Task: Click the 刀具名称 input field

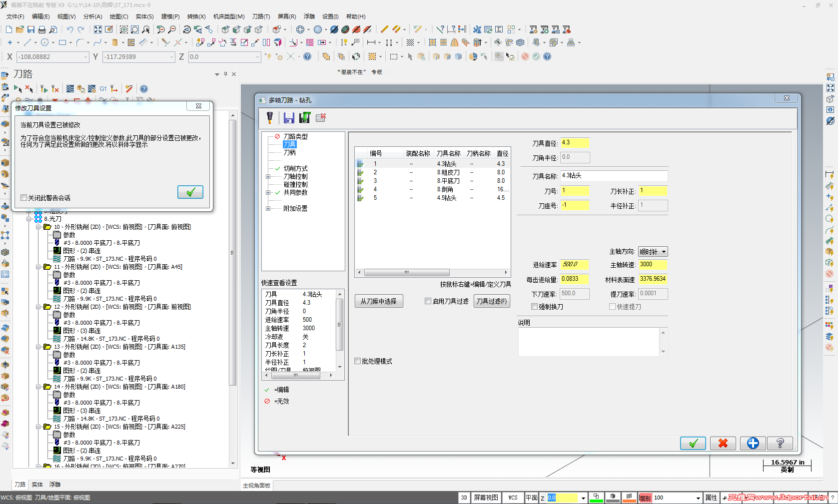Action: (614, 176)
